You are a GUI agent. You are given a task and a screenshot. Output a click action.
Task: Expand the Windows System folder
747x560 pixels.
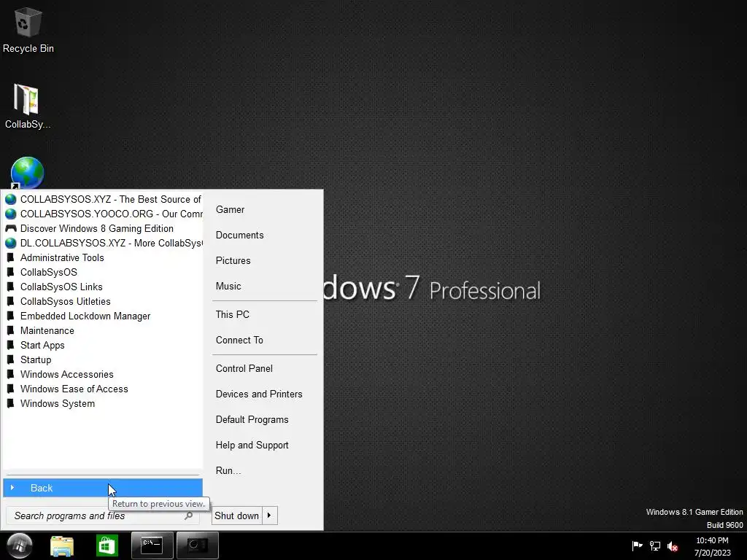(103, 403)
